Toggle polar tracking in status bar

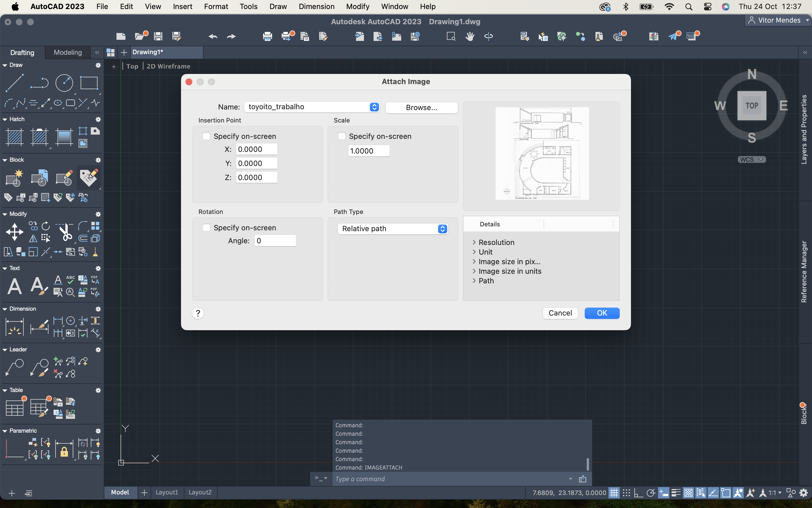(x=651, y=493)
